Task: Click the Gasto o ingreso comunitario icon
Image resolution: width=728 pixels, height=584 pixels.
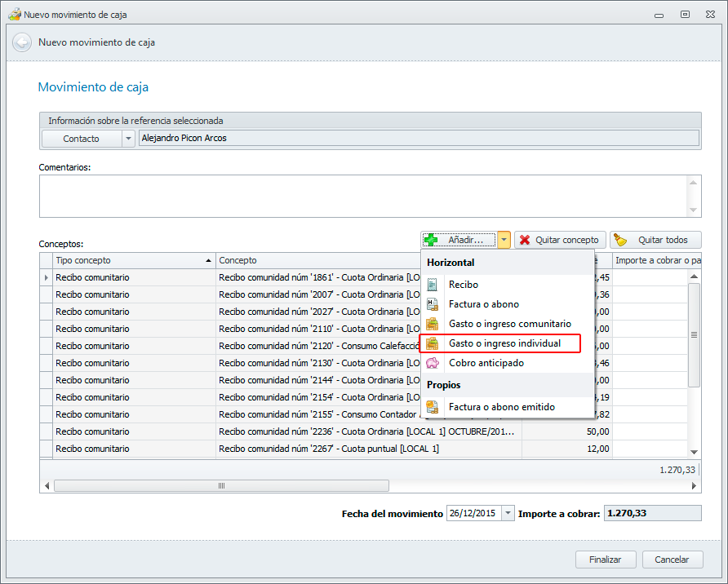Action: click(433, 324)
